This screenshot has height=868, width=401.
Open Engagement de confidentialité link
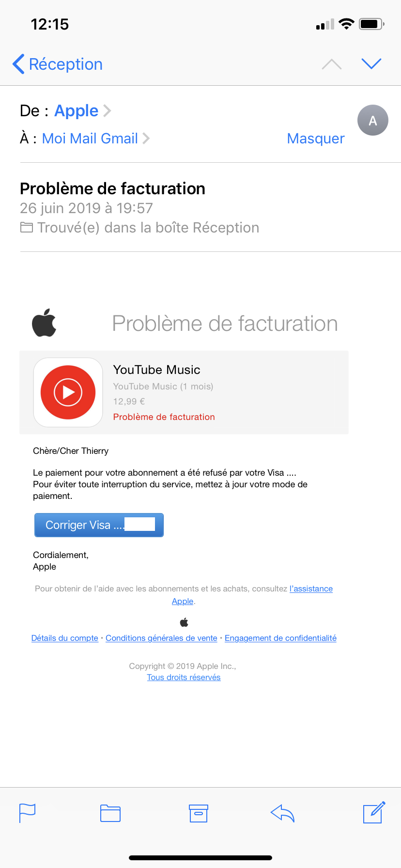(x=280, y=638)
